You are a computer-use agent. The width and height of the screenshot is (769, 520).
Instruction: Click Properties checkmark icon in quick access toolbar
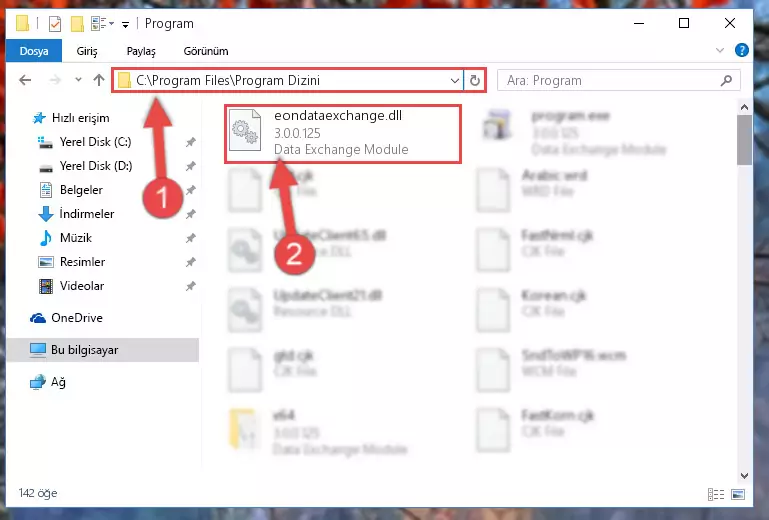(54, 24)
